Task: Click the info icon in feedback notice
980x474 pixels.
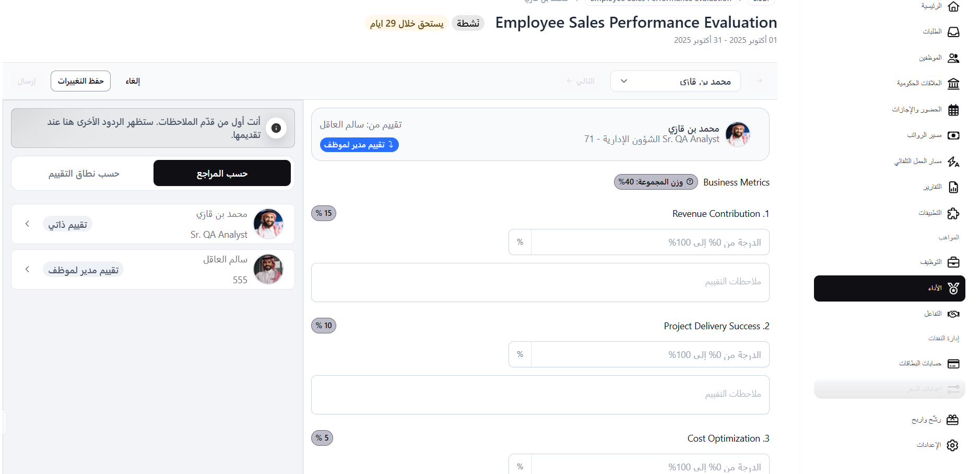Action: point(276,128)
